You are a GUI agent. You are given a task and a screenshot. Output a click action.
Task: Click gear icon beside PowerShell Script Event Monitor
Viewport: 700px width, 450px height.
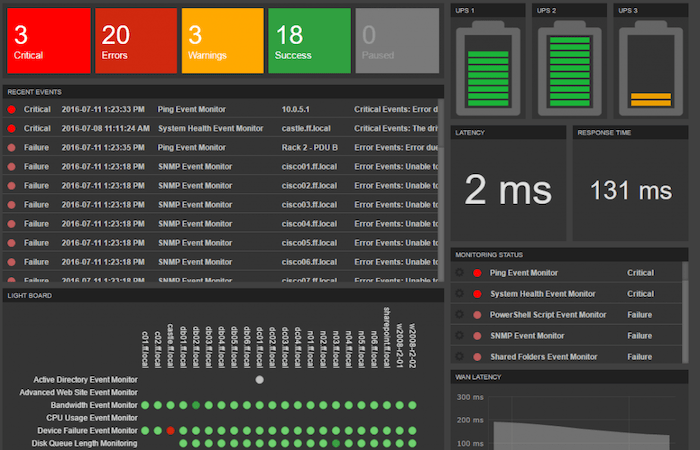(459, 314)
